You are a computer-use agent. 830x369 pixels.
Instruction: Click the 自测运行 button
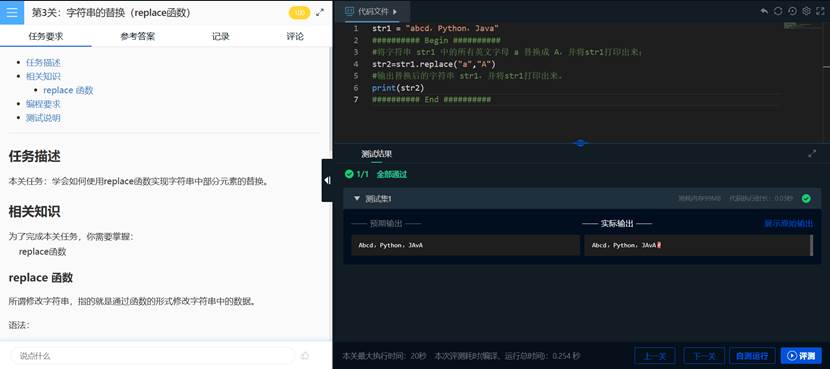pyautogui.click(x=752, y=356)
